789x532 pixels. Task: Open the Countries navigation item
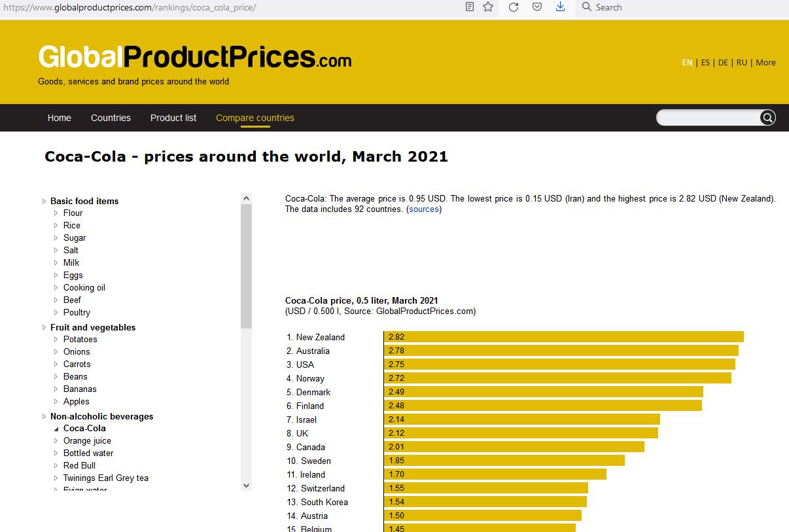(x=111, y=118)
